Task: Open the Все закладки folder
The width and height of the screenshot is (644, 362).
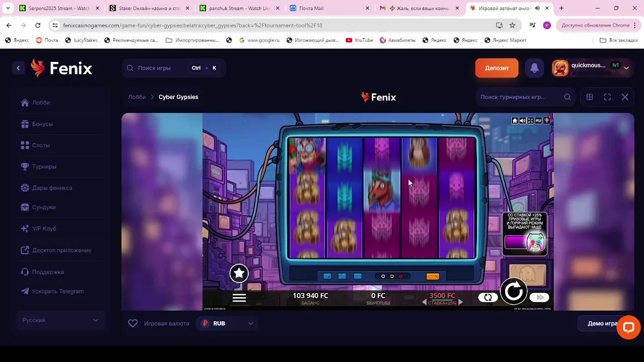Action: [x=619, y=40]
